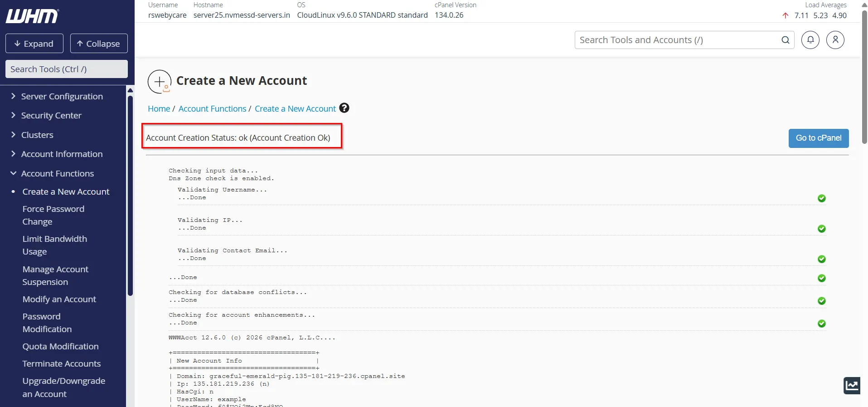Click the Domain graceful-emerald-pig line
This screenshot has height=407, width=868.
pos(287,376)
